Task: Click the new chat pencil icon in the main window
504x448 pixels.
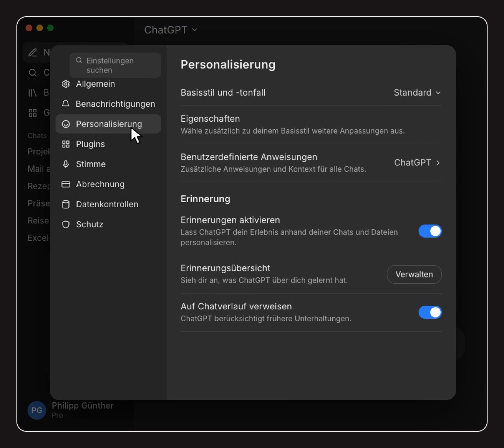Action: (x=33, y=52)
